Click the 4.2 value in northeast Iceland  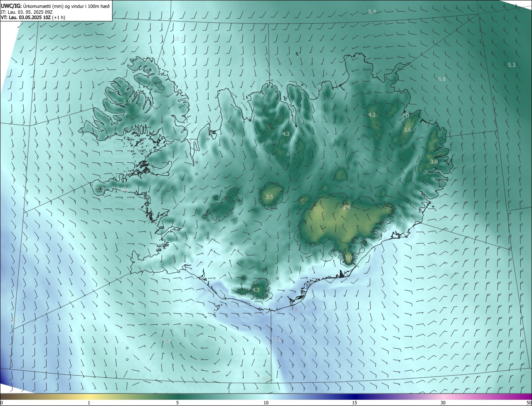point(372,115)
